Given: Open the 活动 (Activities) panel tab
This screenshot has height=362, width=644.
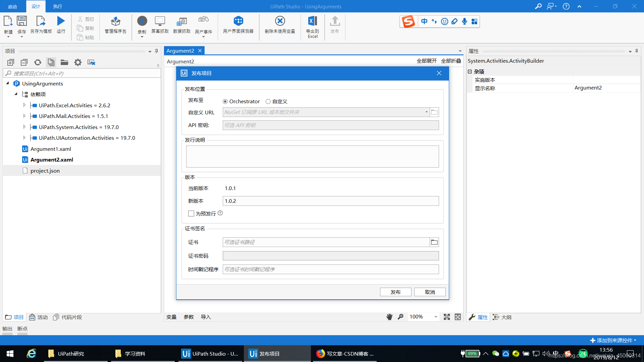Looking at the screenshot, I should pyautogui.click(x=39, y=317).
